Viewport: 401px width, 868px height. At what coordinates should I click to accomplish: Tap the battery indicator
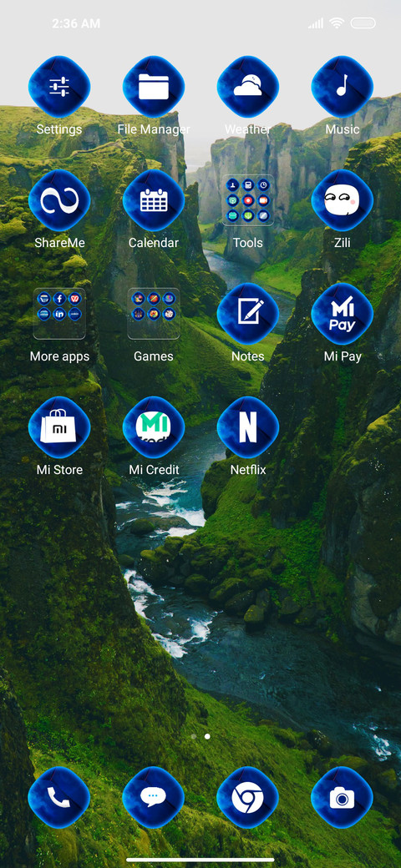point(363,23)
